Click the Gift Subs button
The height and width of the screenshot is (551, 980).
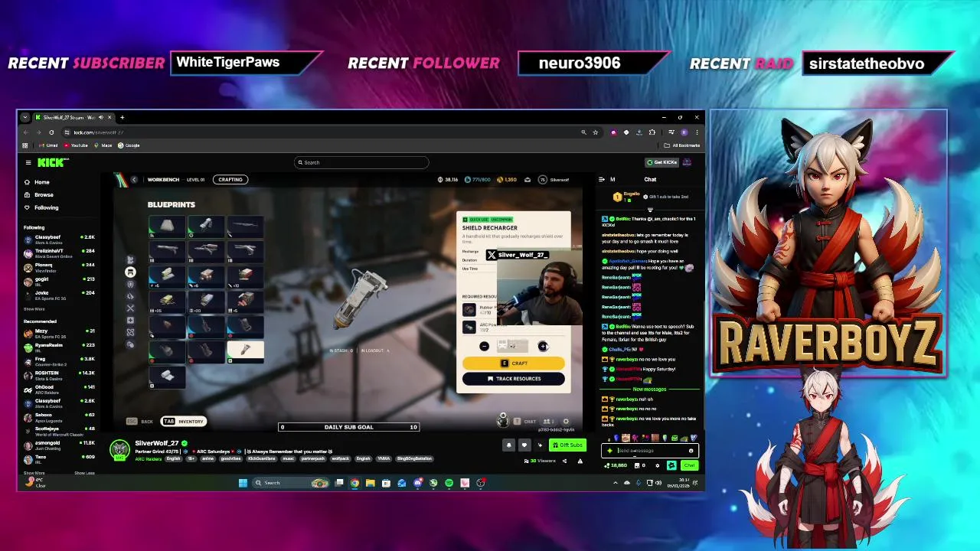click(x=567, y=445)
